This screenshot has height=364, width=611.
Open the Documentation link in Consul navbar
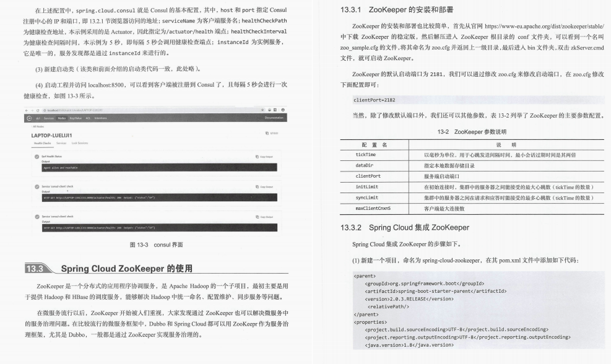pyautogui.click(x=274, y=118)
